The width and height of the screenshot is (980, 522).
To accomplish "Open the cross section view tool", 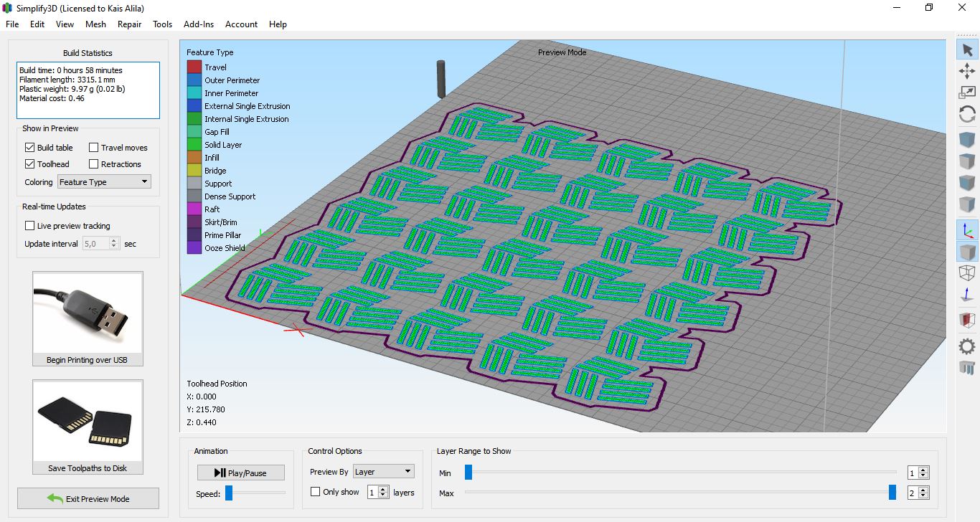I will pyautogui.click(x=967, y=320).
